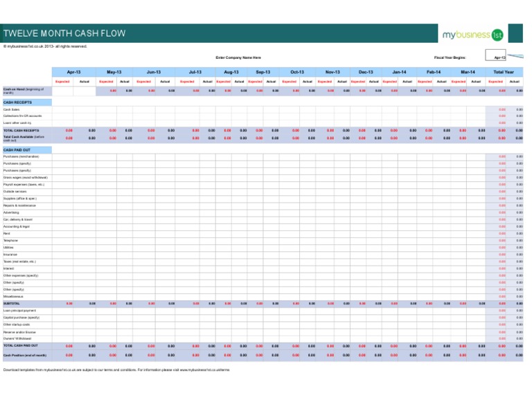Click the 'SUBTOTAL' row label

point(12,304)
